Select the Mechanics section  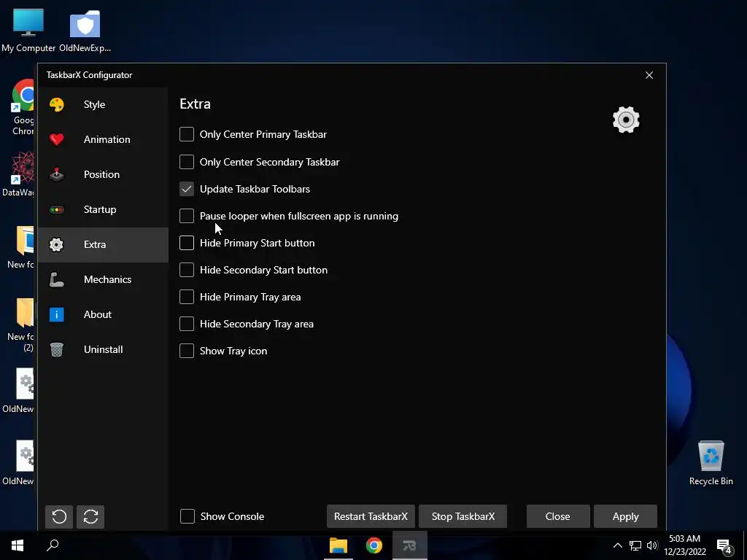(x=103, y=279)
